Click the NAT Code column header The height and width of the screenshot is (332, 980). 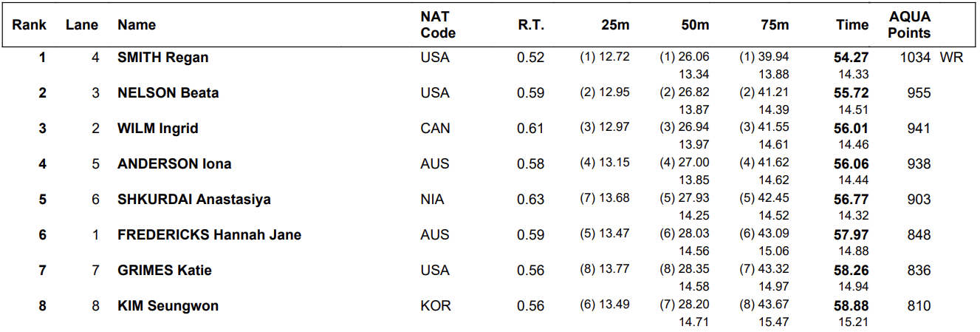point(438,24)
